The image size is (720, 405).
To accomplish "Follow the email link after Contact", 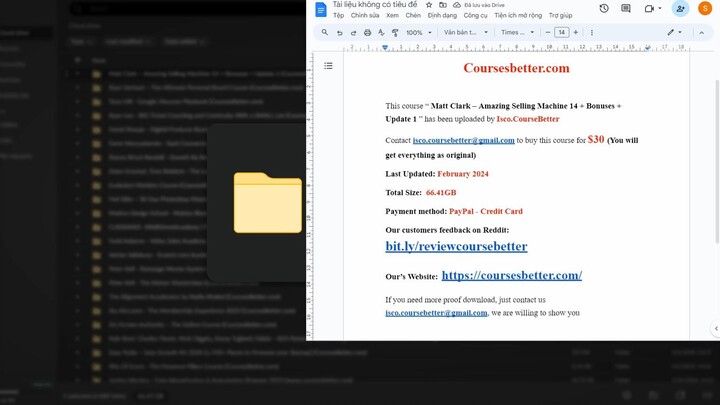I will 463,140.
